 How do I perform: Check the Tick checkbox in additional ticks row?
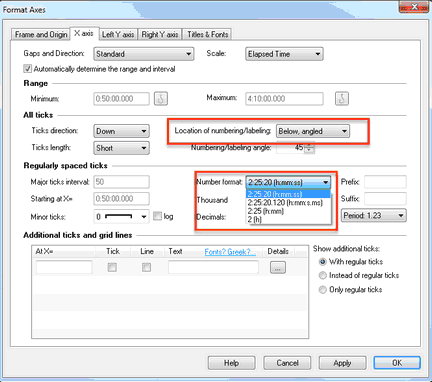tap(112, 267)
